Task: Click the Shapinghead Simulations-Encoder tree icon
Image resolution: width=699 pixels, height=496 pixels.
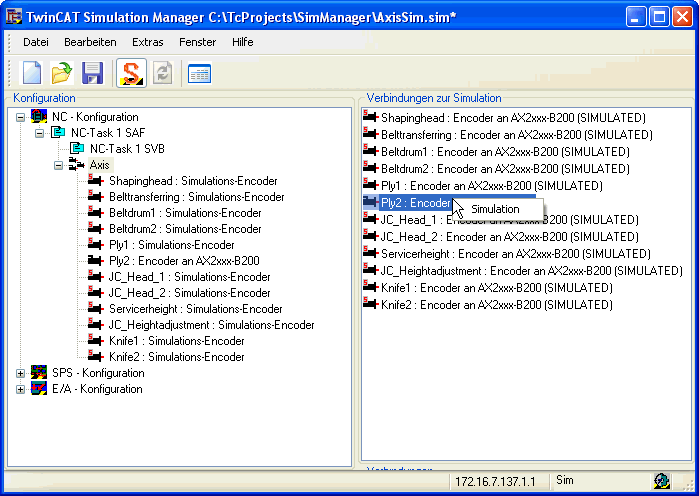Action: pos(96,180)
